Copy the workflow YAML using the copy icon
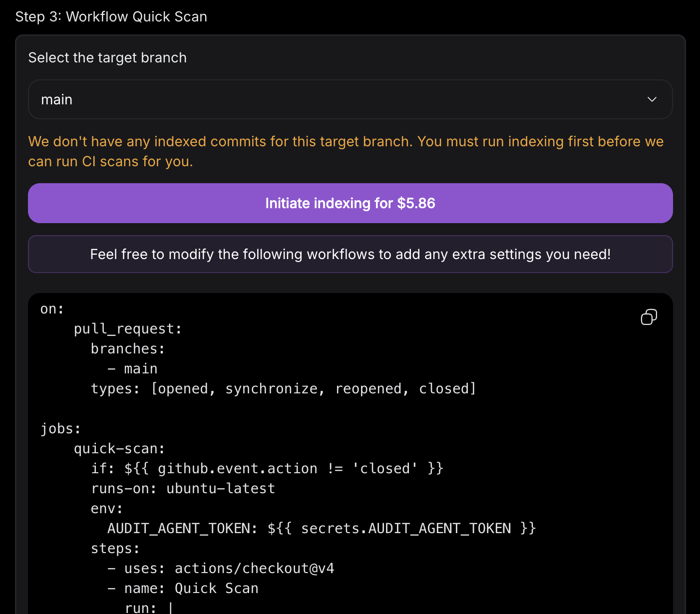The width and height of the screenshot is (700, 614). tap(648, 317)
